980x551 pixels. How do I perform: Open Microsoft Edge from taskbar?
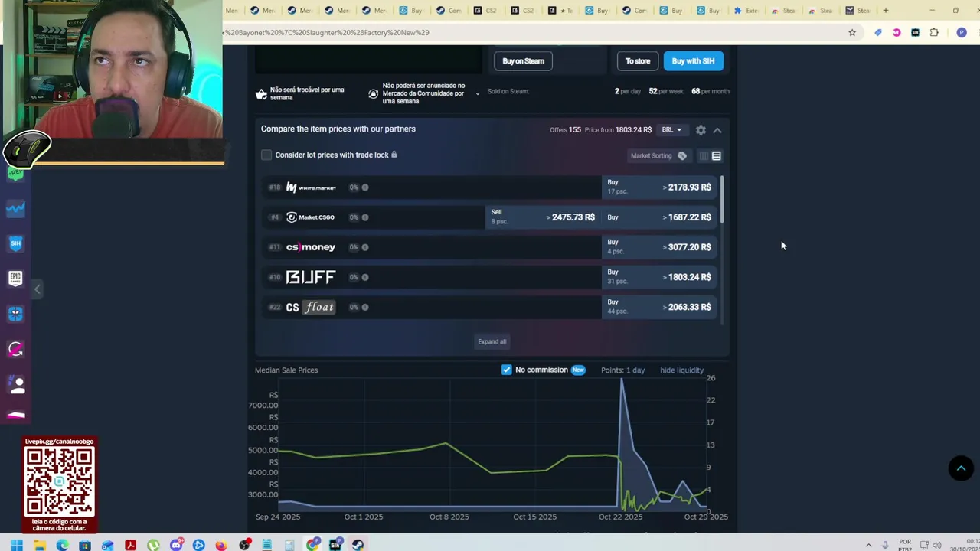pyautogui.click(x=62, y=545)
